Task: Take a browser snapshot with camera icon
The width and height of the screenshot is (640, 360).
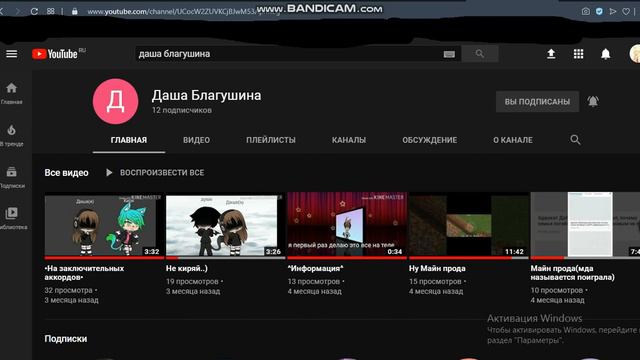Action: click(586, 11)
